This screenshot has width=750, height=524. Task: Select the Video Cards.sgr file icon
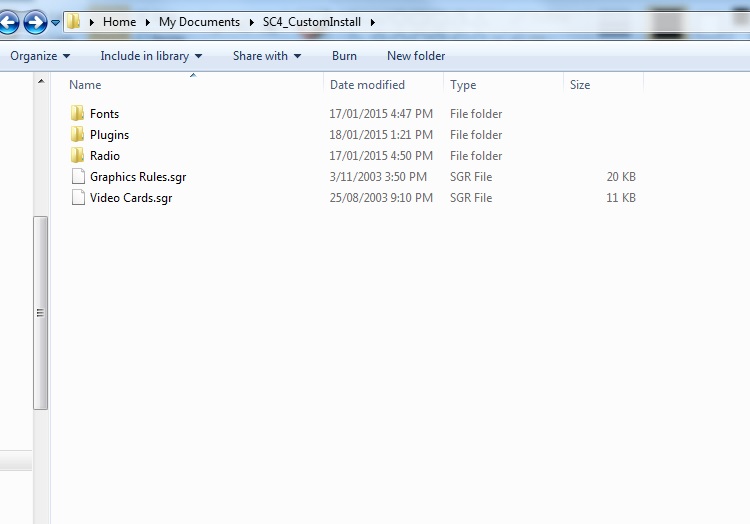click(x=78, y=197)
